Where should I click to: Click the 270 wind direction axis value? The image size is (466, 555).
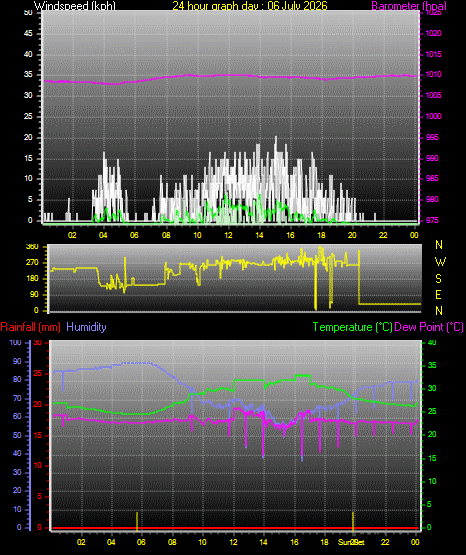click(32, 263)
